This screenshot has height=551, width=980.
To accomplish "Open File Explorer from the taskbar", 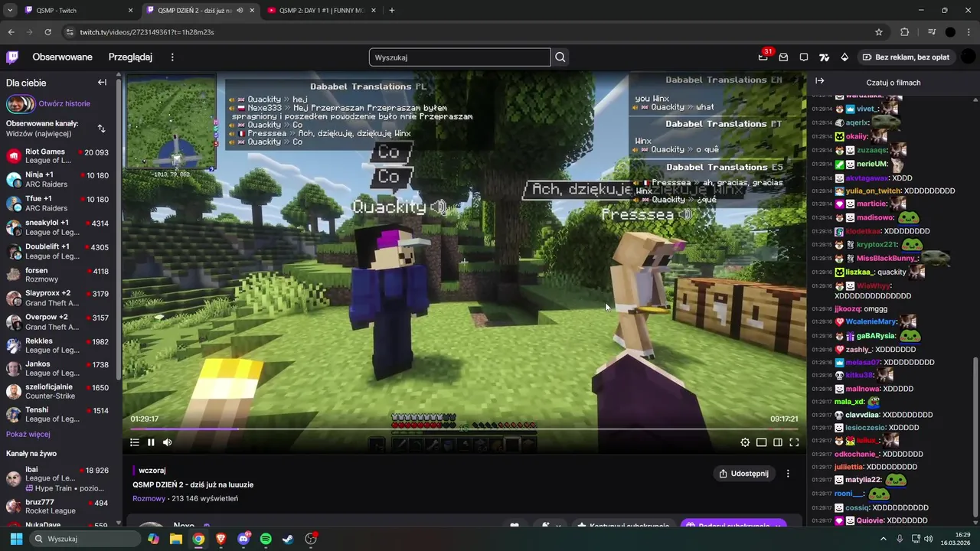I will (176, 539).
